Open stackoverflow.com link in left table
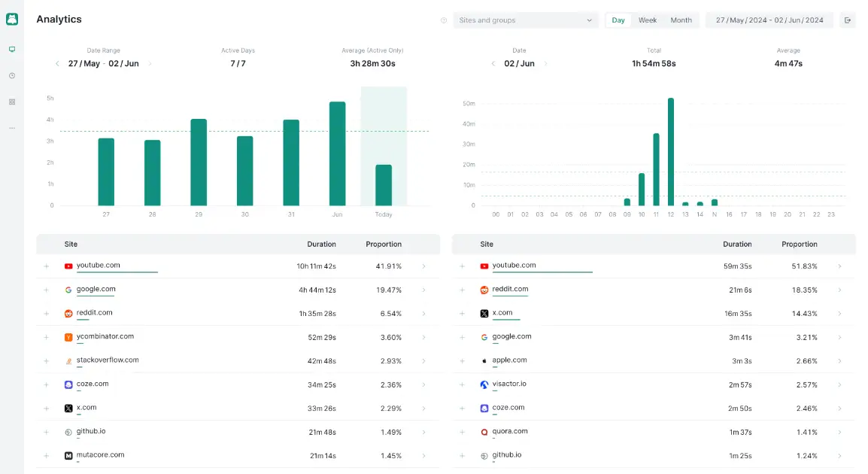Image resolution: width=868 pixels, height=474 pixels. pos(108,360)
